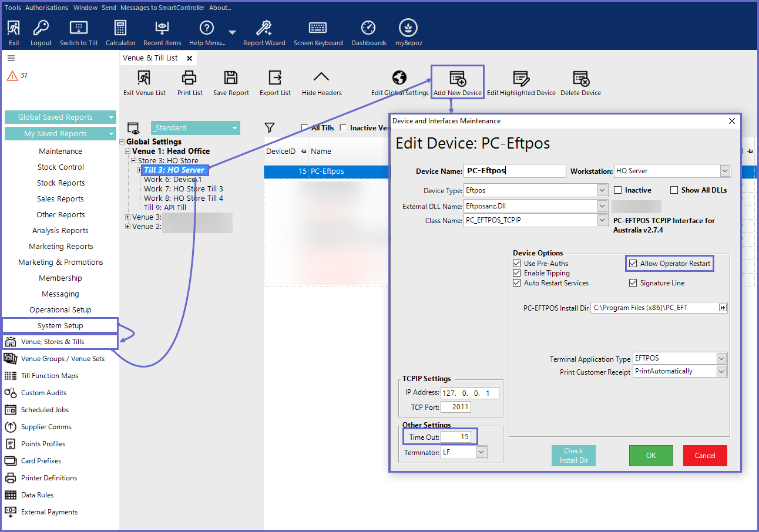
Task: Open Edit Global Settings globe icon
Action: coord(399,79)
